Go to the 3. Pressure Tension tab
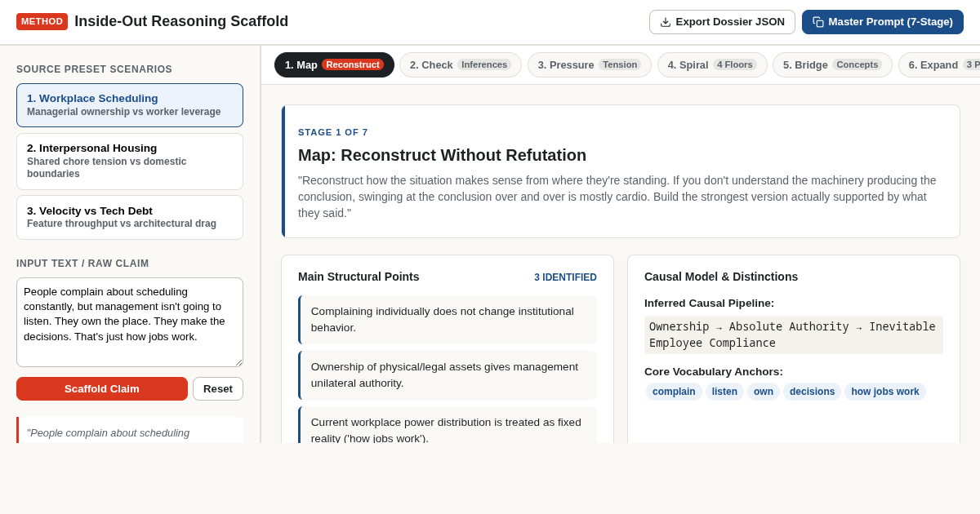 point(590,64)
